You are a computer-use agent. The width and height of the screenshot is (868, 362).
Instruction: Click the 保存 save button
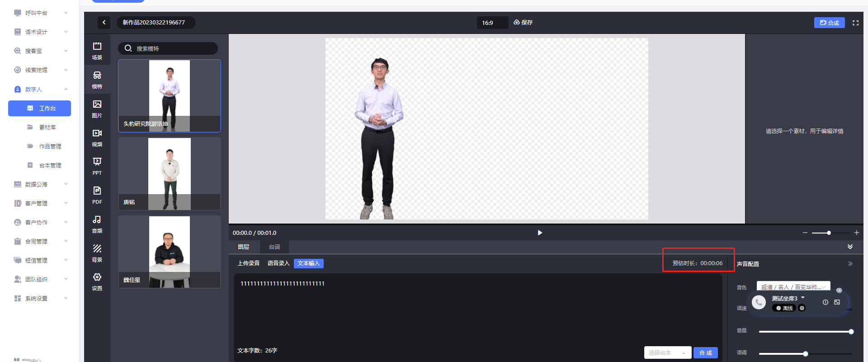[523, 22]
